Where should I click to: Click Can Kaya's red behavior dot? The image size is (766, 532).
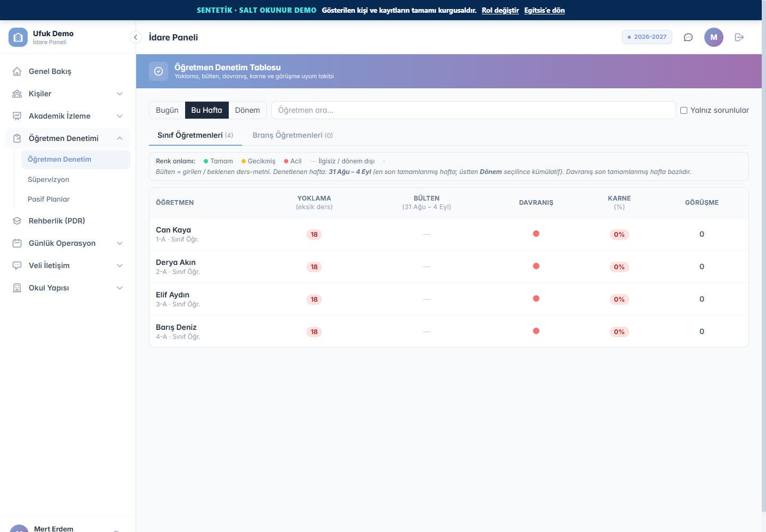click(536, 234)
